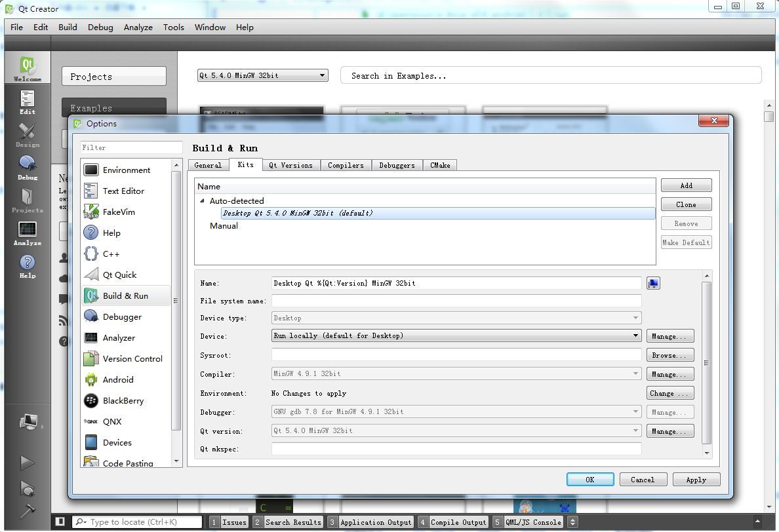Click the kit icon button beside Name
Viewport: 779px width, 532px height.
pos(653,284)
